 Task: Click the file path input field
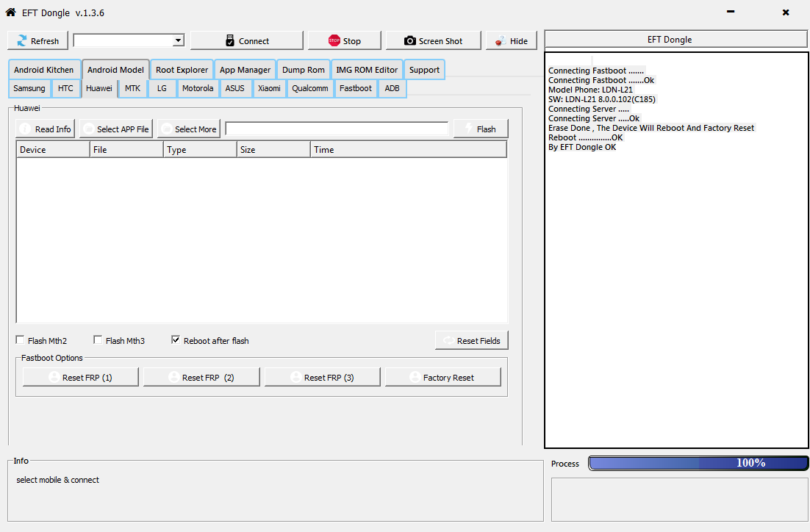[337, 129]
